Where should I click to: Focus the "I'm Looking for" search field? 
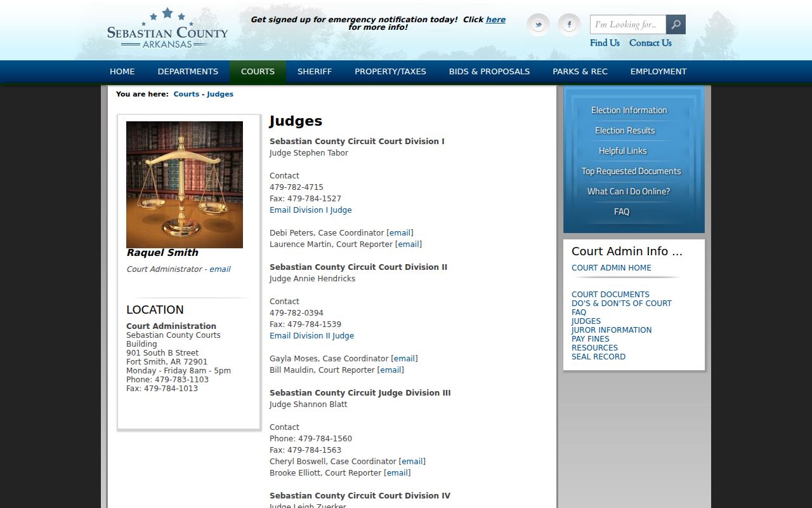pos(628,25)
